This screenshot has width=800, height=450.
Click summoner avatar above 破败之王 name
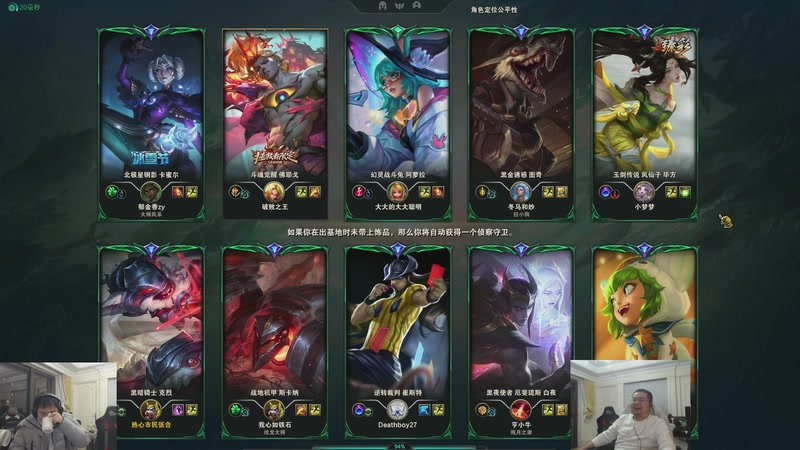(274, 192)
